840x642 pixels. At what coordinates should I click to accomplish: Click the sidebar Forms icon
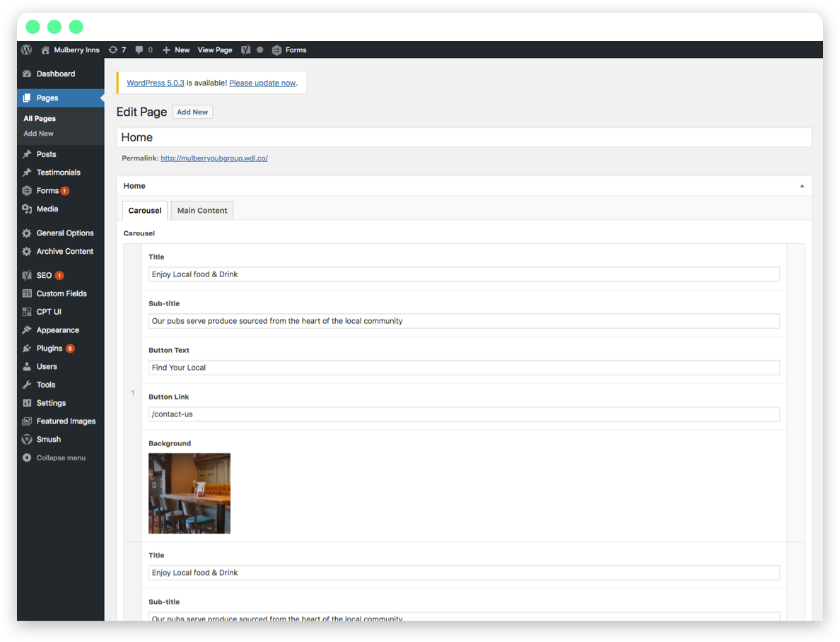click(27, 191)
